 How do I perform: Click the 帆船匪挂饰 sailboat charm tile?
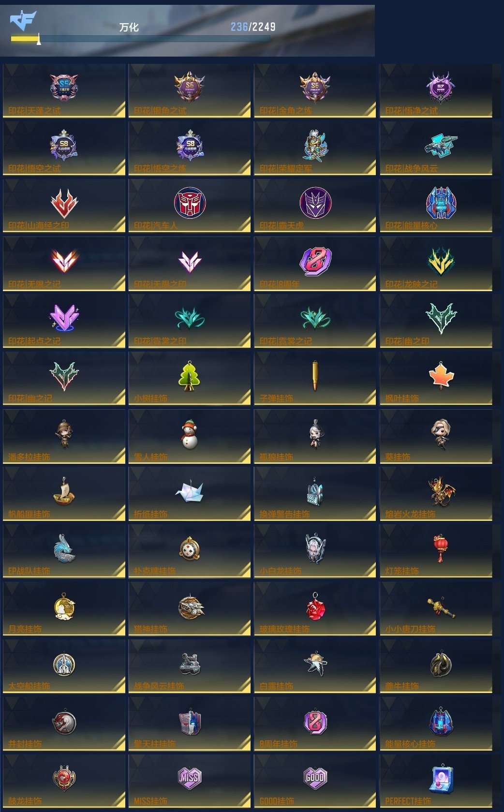(x=64, y=493)
